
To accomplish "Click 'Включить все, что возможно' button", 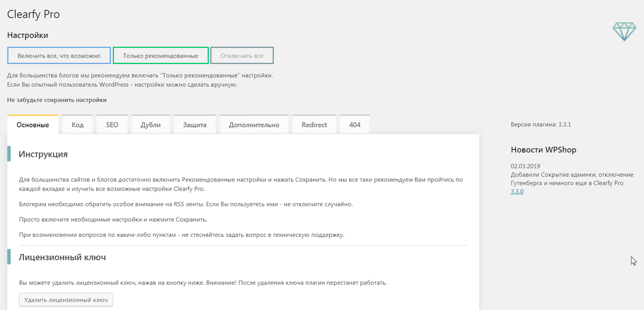I will click(x=59, y=55).
